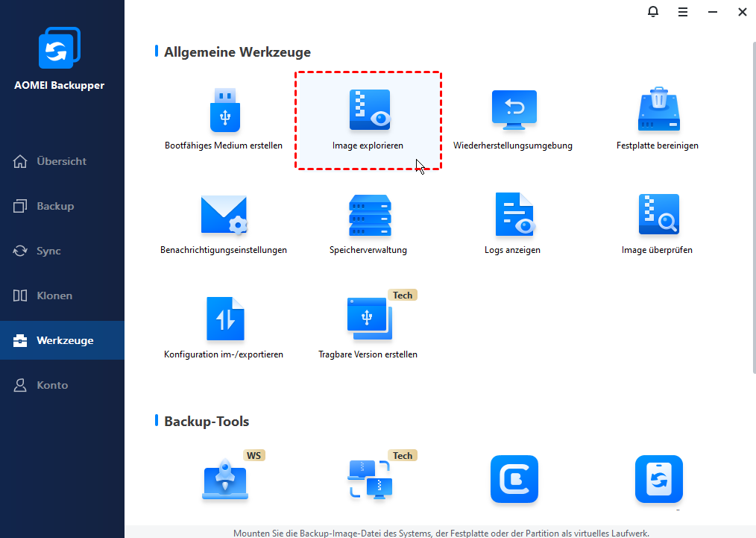
Task: Click the vertical scrollbar on the right
Action: click(754, 207)
